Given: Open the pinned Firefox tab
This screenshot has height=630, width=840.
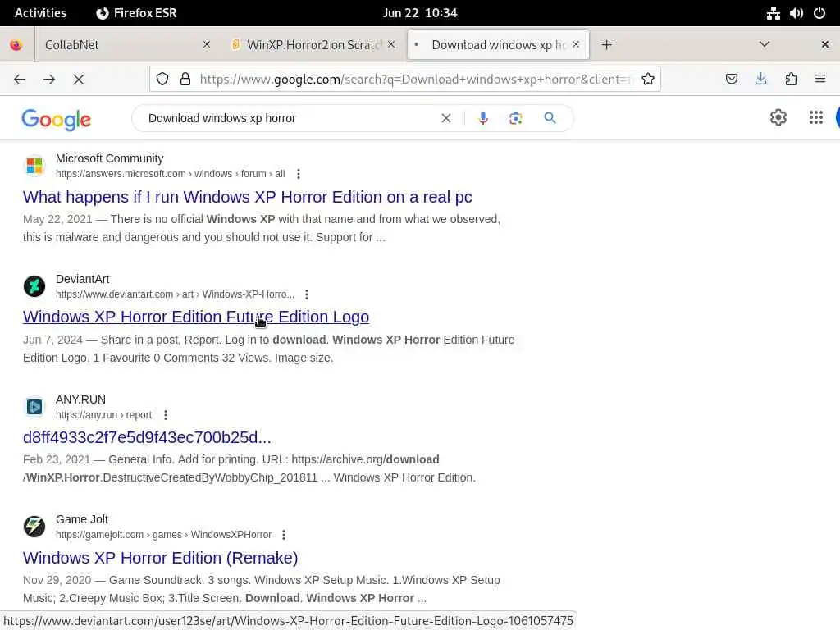Looking at the screenshot, I should tap(16, 45).
